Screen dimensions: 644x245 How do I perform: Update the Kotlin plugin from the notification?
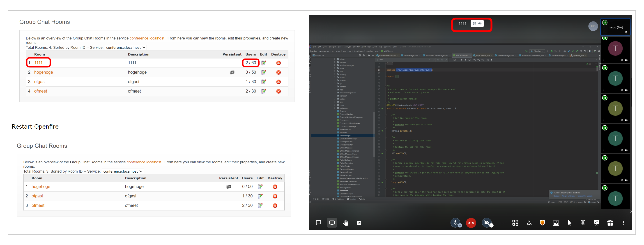click(x=556, y=196)
